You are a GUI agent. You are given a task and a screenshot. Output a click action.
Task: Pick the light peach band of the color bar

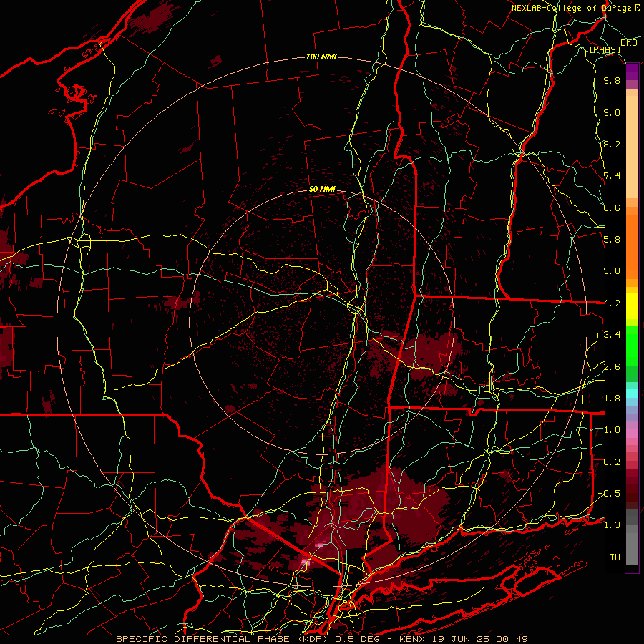(632, 148)
